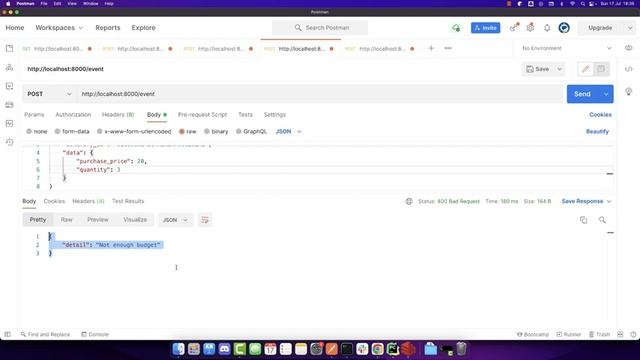Click the Beautify link

pyautogui.click(x=597, y=131)
